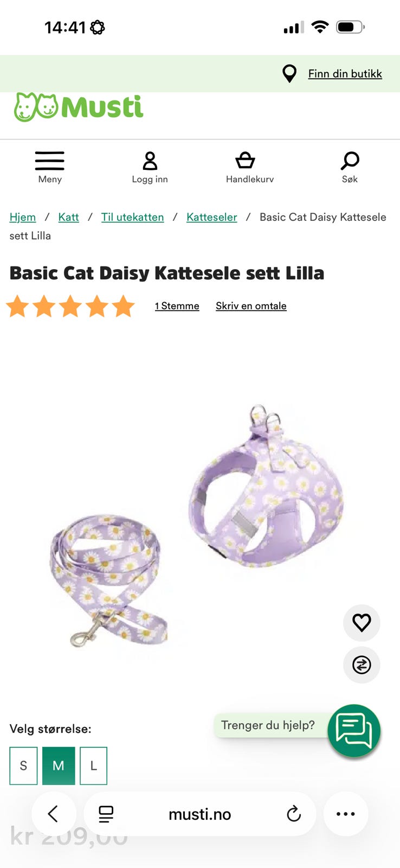Image resolution: width=400 pixels, height=868 pixels.
Task: Tap the location pin icon
Action: point(290,73)
